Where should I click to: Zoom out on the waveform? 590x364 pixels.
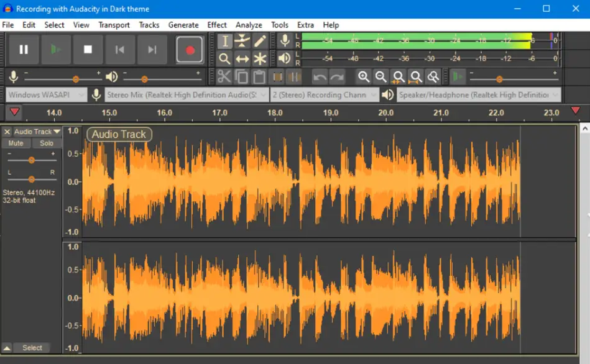(x=380, y=76)
